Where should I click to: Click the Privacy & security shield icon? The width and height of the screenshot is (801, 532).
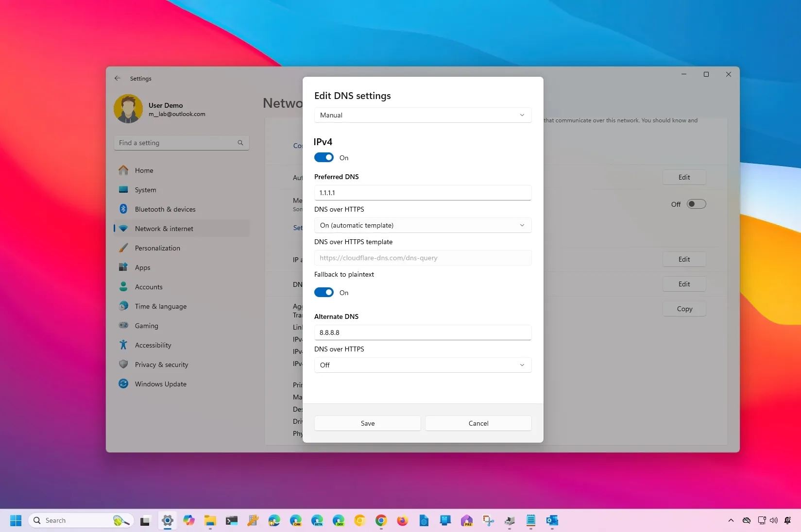click(x=123, y=364)
